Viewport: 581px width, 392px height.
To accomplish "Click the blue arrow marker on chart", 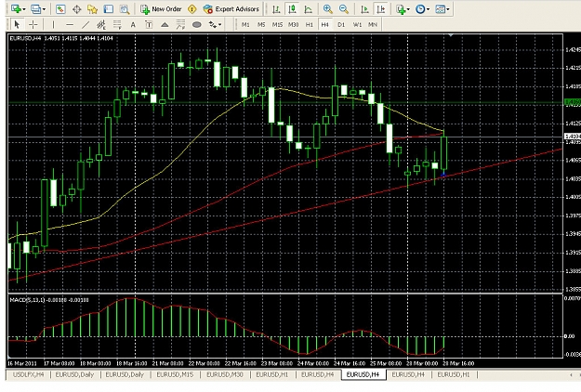I will click(x=443, y=175).
